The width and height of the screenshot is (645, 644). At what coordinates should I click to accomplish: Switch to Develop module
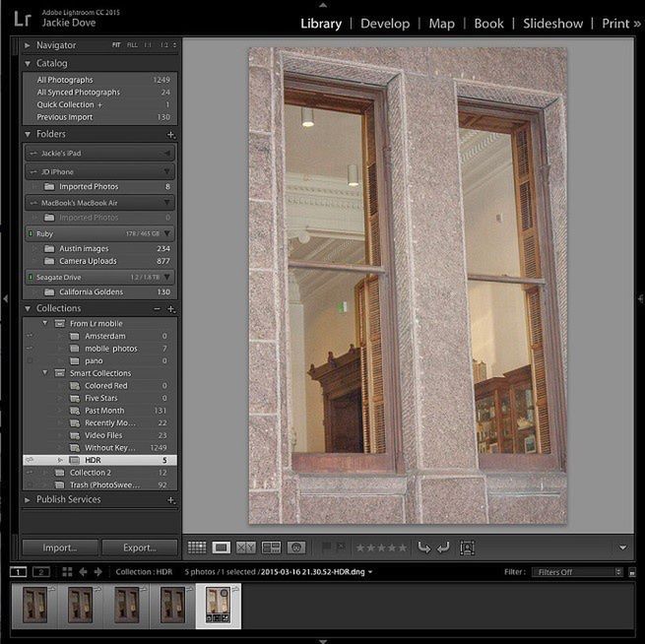[x=385, y=24]
